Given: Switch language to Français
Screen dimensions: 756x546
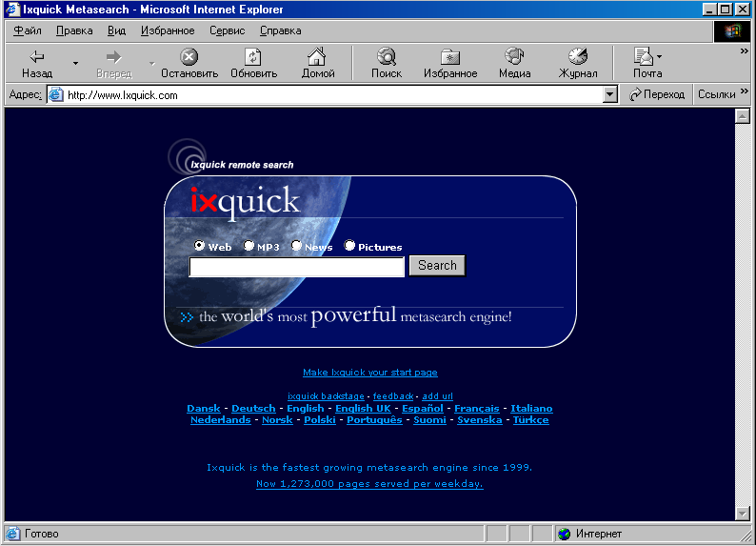Looking at the screenshot, I should tap(477, 409).
